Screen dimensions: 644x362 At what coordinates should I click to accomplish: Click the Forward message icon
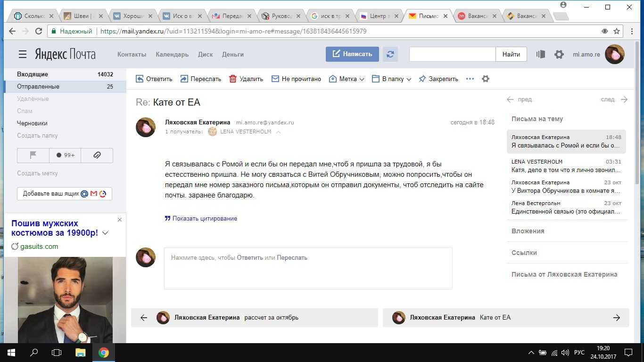point(184,79)
